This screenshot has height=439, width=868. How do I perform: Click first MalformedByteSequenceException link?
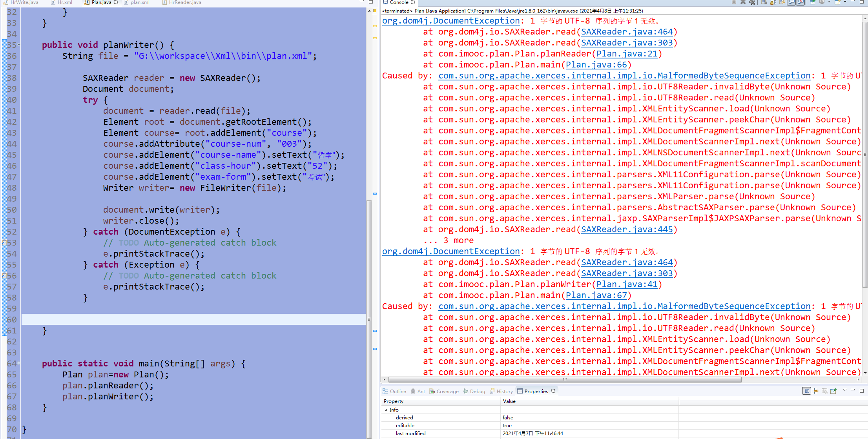click(624, 76)
